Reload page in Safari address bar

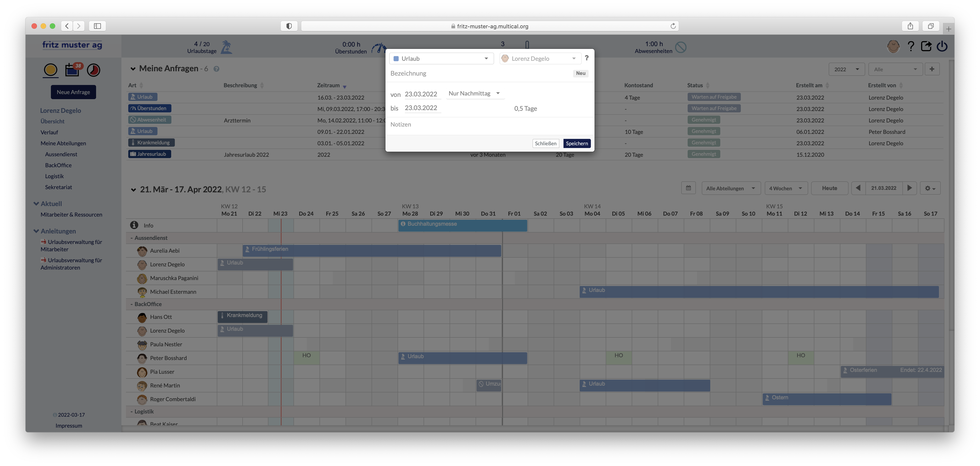pos(673,26)
